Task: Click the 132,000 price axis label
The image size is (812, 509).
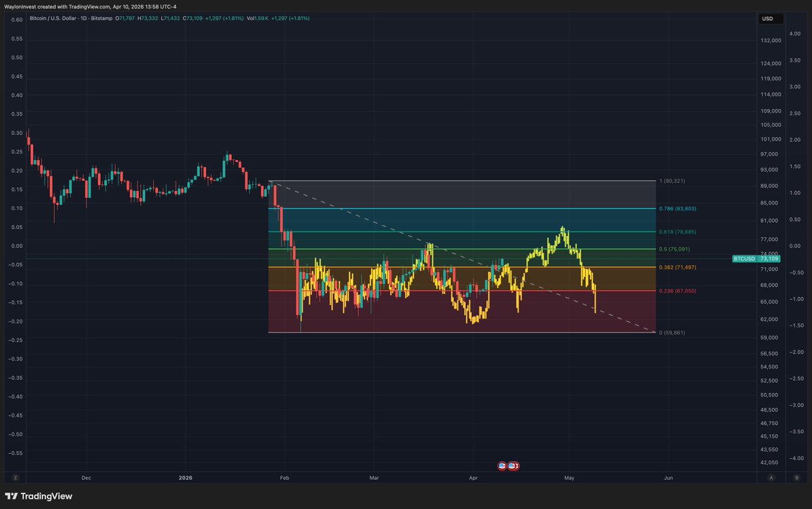Action: (x=771, y=41)
